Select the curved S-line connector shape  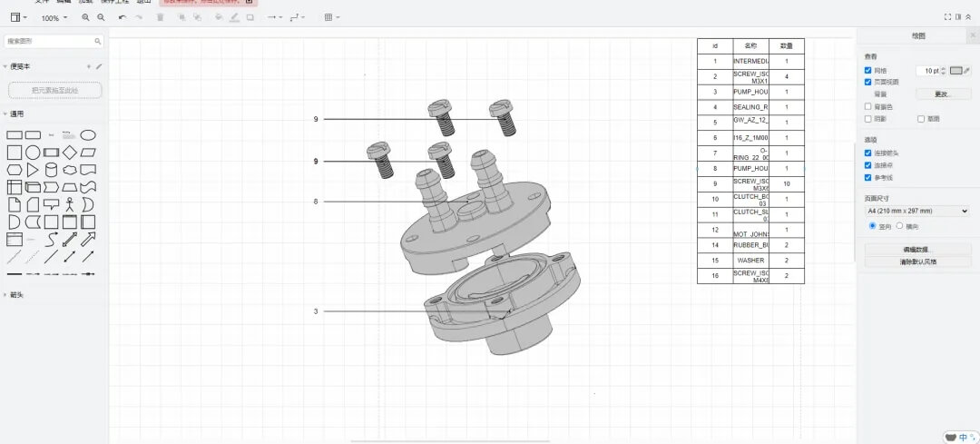point(51,239)
